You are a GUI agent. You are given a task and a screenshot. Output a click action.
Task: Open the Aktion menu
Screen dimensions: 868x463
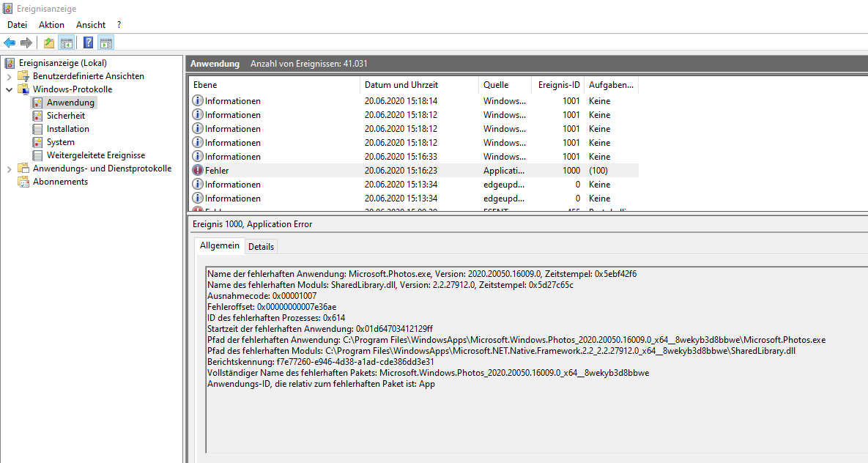(51, 25)
